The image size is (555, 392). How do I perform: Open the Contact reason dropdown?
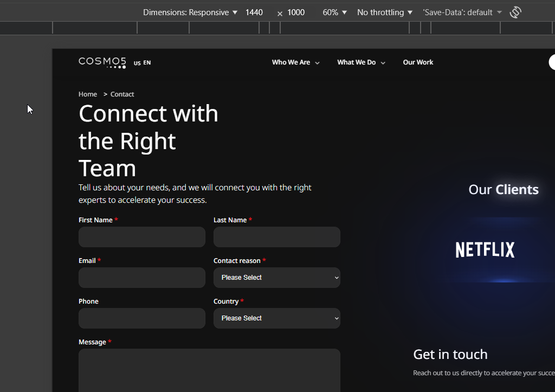point(277,278)
